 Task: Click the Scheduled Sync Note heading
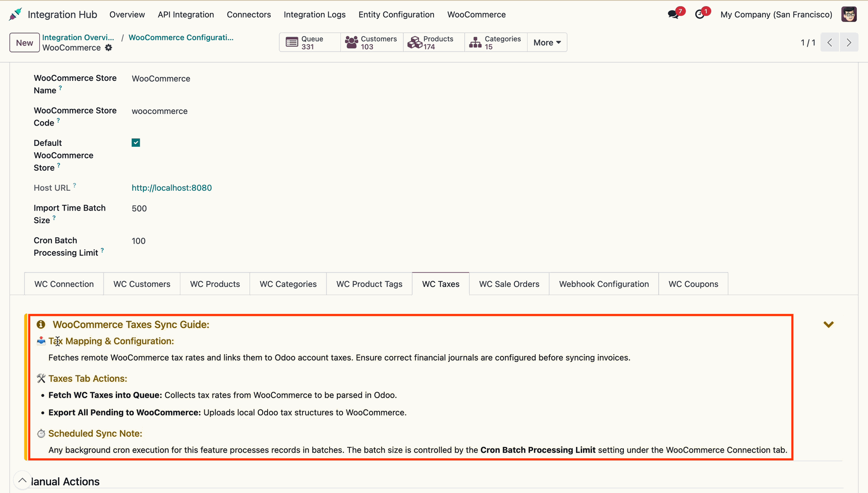pos(95,433)
